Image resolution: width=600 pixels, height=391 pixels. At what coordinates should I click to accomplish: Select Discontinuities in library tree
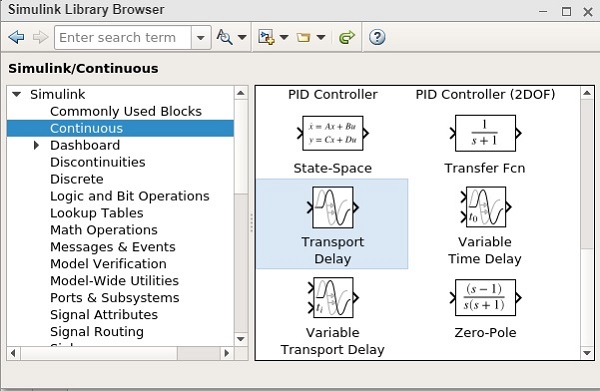[98, 162]
